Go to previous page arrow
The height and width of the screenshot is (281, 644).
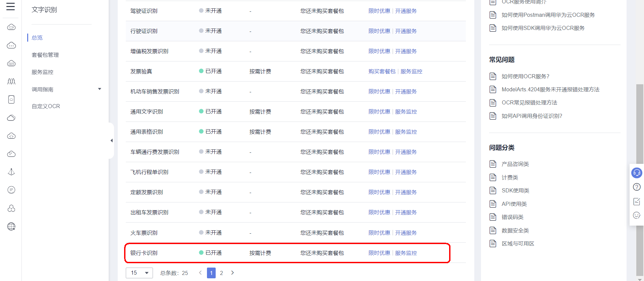(200, 273)
